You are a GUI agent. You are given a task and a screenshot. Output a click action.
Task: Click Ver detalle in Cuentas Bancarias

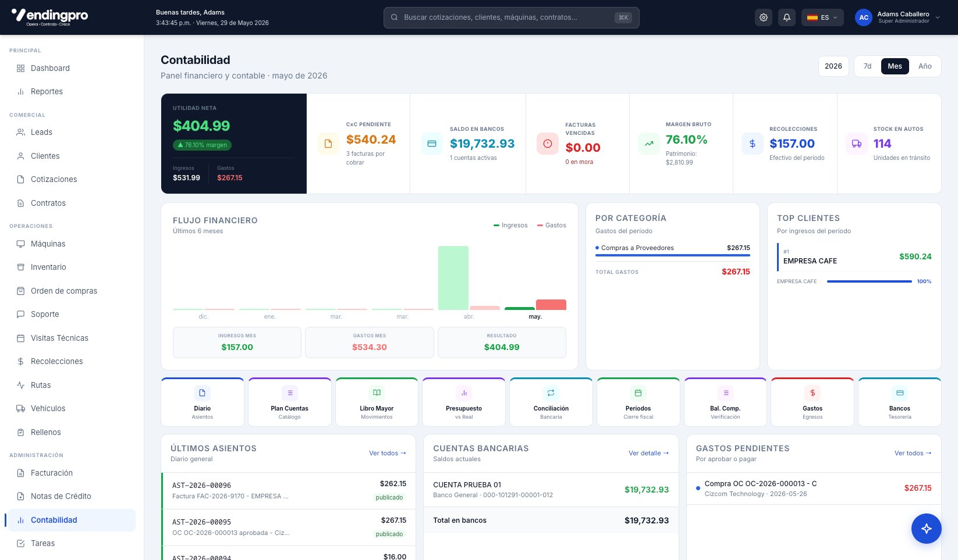649,453
